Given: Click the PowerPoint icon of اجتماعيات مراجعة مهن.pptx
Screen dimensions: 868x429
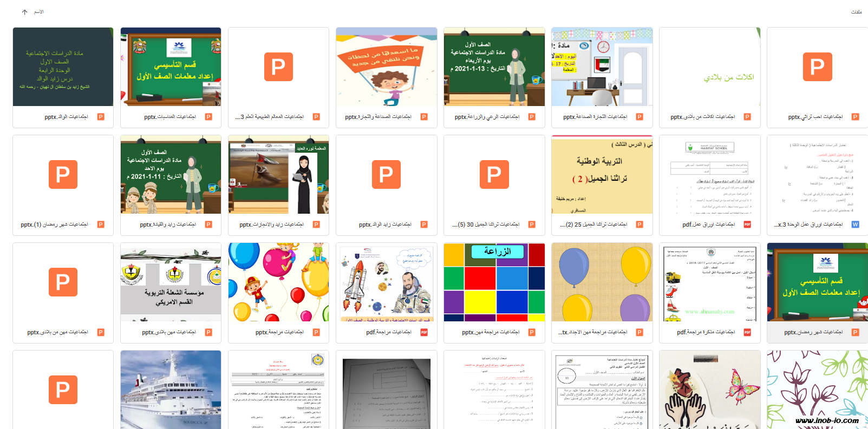Looking at the screenshot, I should [x=532, y=332].
